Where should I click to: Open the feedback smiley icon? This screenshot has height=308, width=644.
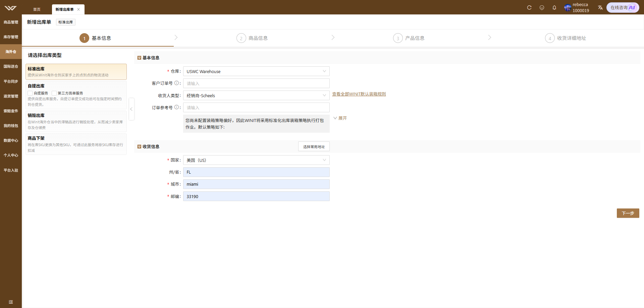click(x=542, y=7)
